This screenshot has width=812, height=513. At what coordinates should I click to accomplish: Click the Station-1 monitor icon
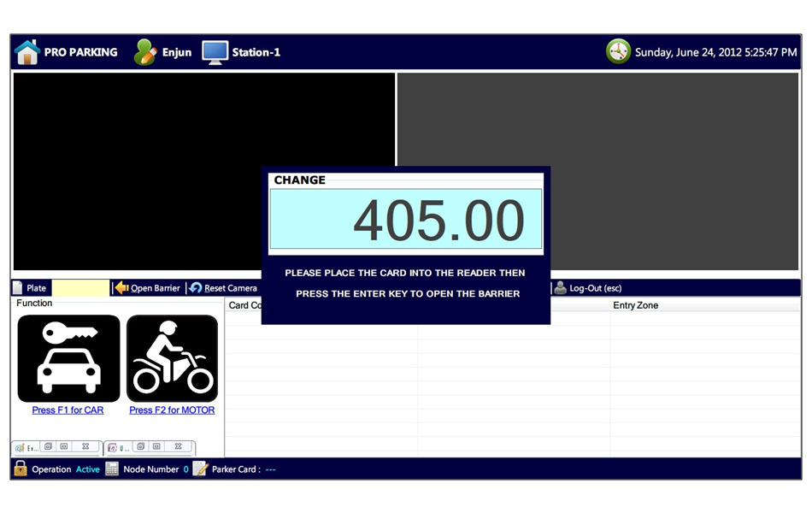point(215,52)
